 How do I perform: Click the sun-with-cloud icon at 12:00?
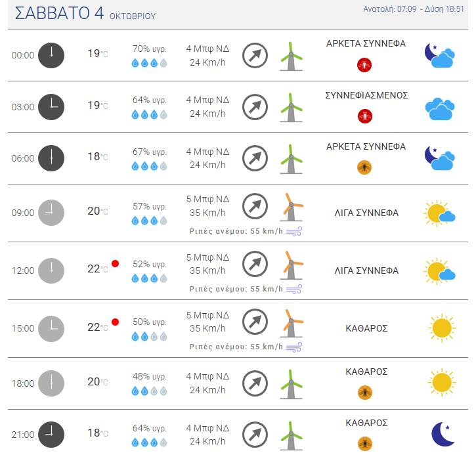tap(439, 270)
